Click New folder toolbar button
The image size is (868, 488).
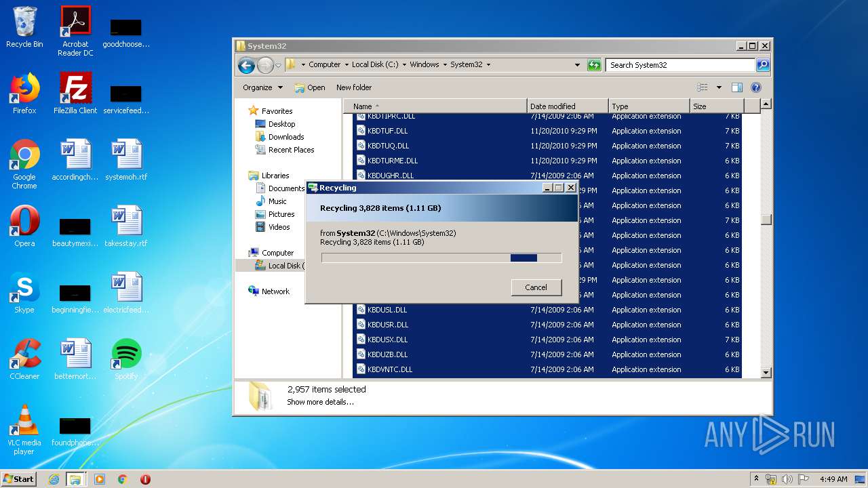coord(354,87)
